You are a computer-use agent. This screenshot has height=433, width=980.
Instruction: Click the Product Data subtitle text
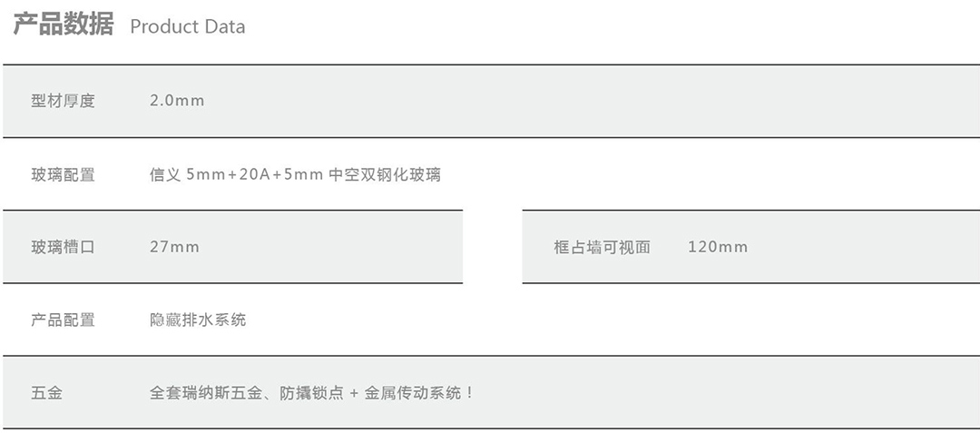pyautogui.click(x=188, y=26)
